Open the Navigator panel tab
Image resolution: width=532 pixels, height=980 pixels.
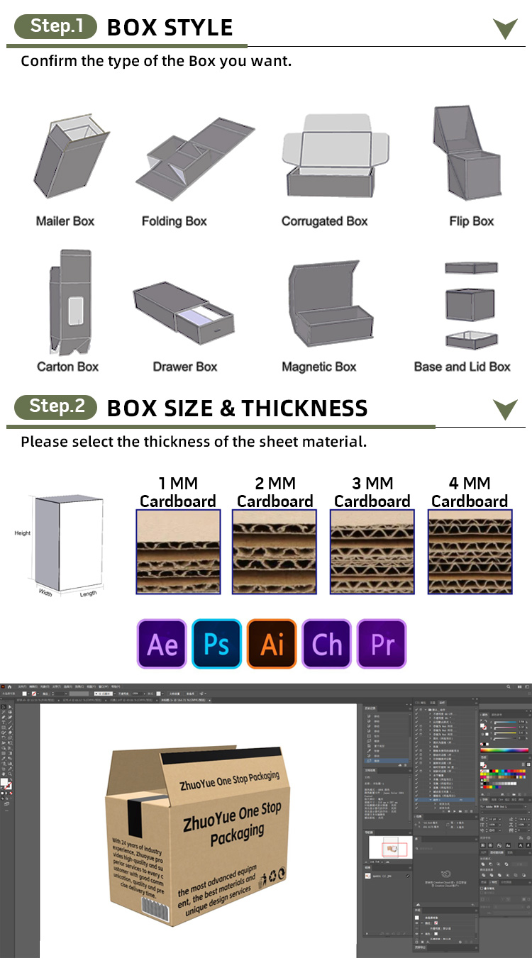(x=368, y=833)
